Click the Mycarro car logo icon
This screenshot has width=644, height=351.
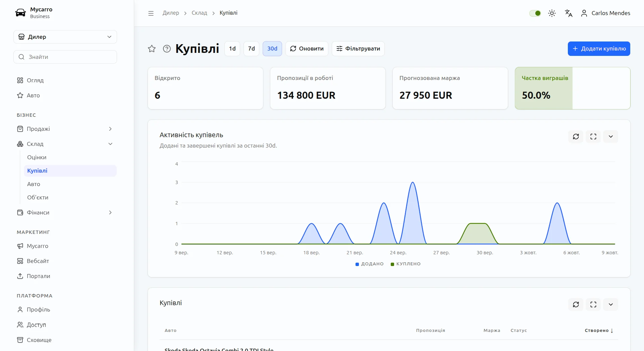(20, 13)
